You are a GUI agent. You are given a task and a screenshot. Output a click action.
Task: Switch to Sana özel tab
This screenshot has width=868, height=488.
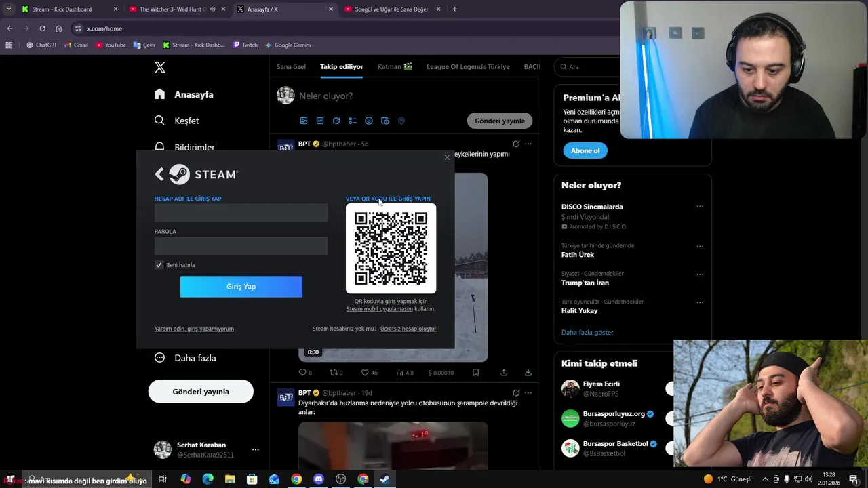tap(291, 66)
